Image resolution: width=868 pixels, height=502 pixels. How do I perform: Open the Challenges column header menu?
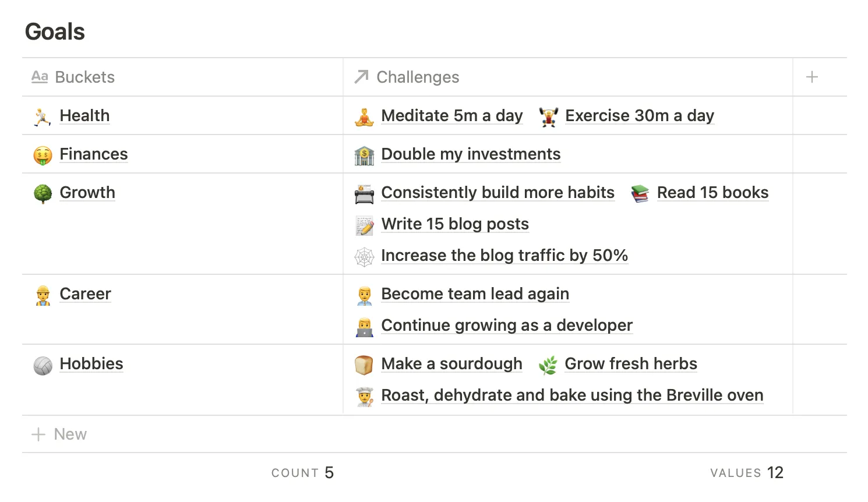(418, 77)
